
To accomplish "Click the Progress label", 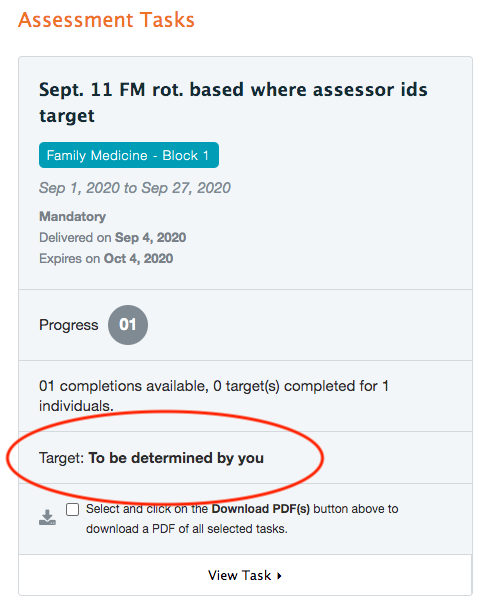I will tap(69, 325).
